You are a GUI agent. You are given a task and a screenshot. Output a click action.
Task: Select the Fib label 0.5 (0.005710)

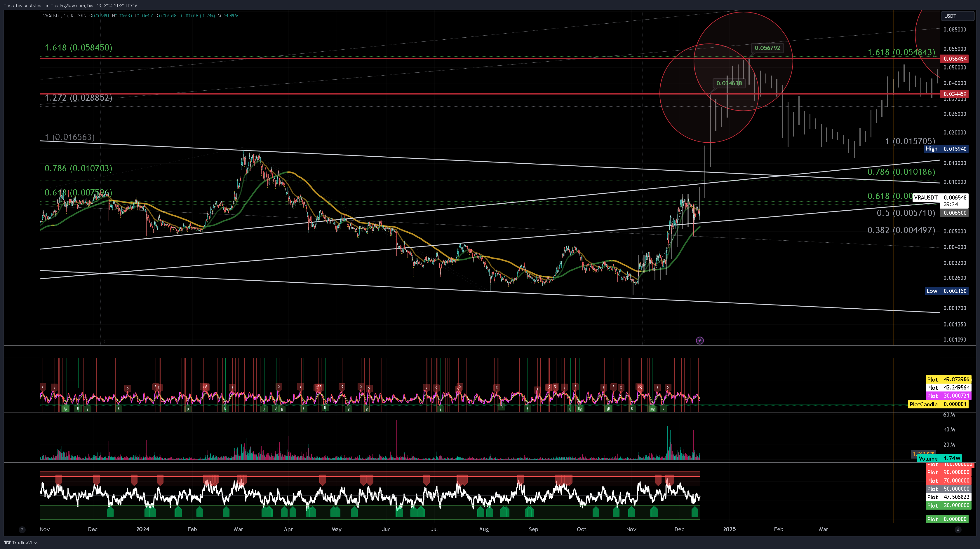906,213
